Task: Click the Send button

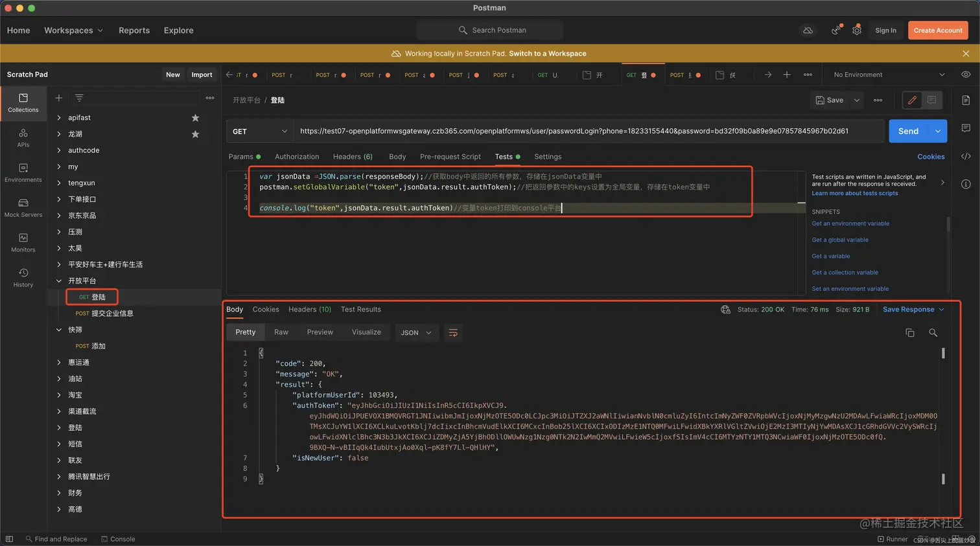Action: coord(908,131)
